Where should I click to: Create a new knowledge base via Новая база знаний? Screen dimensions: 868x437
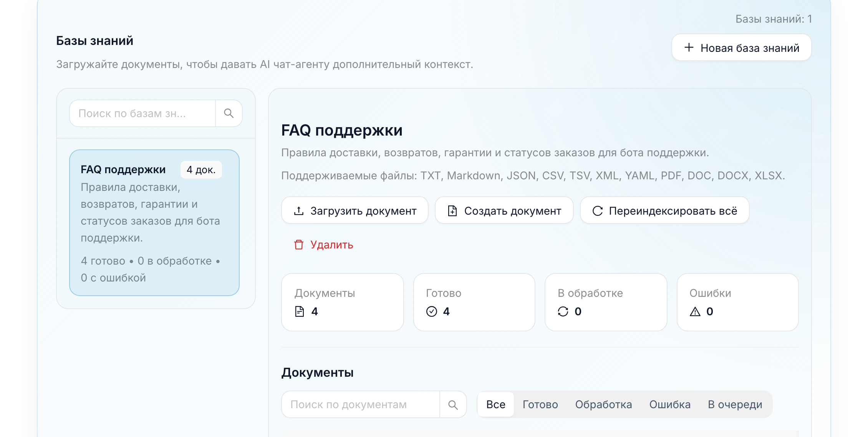(741, 48)
